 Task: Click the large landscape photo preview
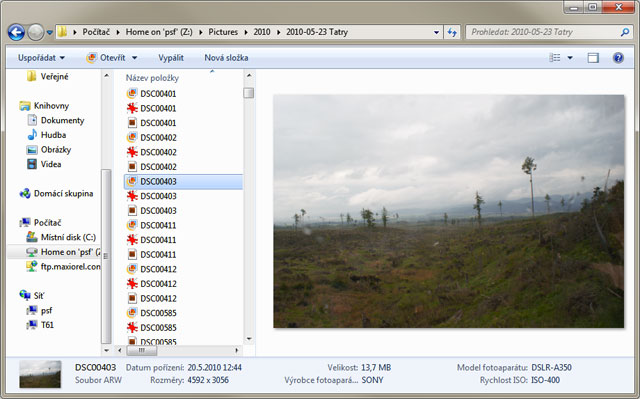pyautogui.click(x=449, y=211)
